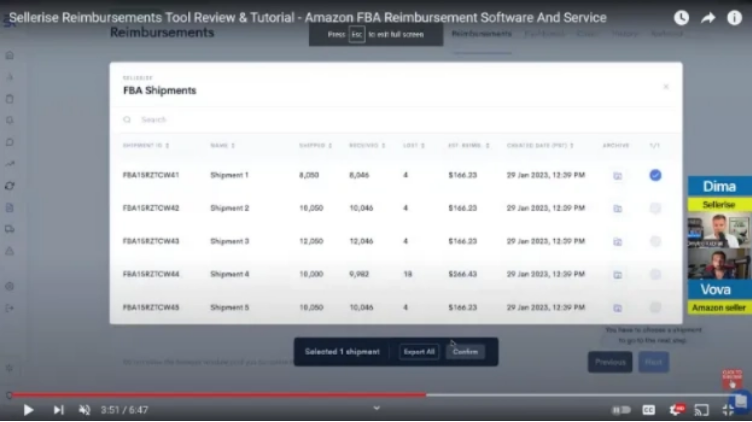Click the archive icon for Shipment 2
The image size is (752, 422).
(x=618, y=209)
